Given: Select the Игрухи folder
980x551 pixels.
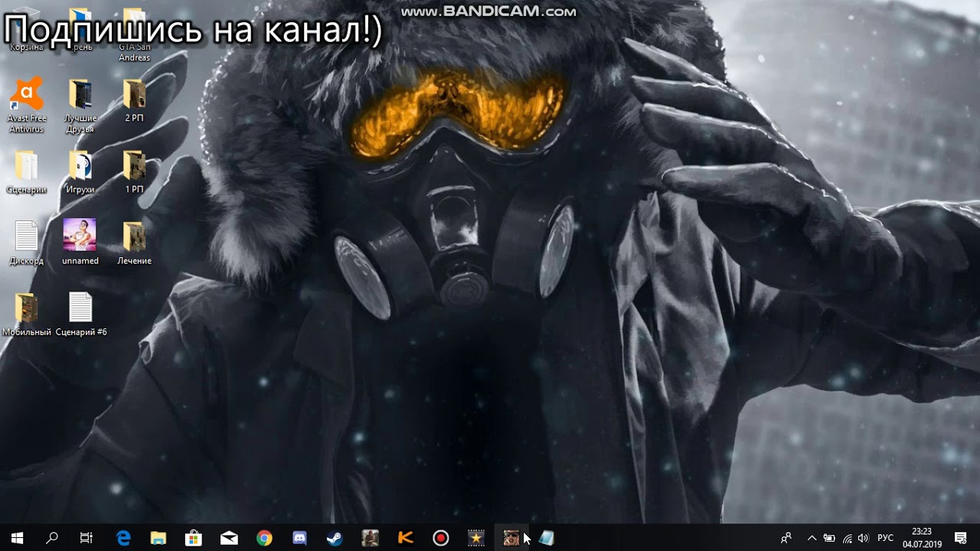Looking at the screenshot, I should (x=80, y=171).
